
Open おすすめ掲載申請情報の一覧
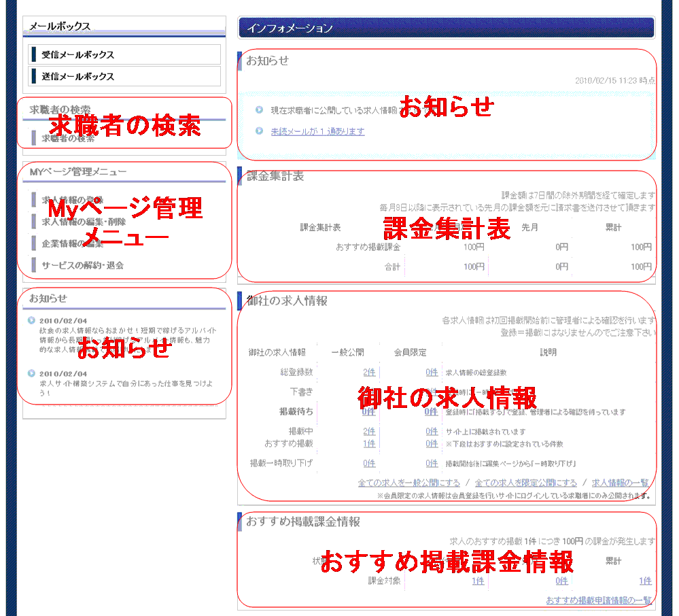click(598, 600)
